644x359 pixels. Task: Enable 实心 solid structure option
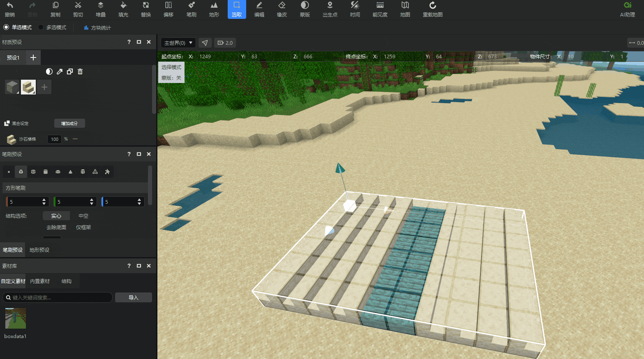[56, 216]
